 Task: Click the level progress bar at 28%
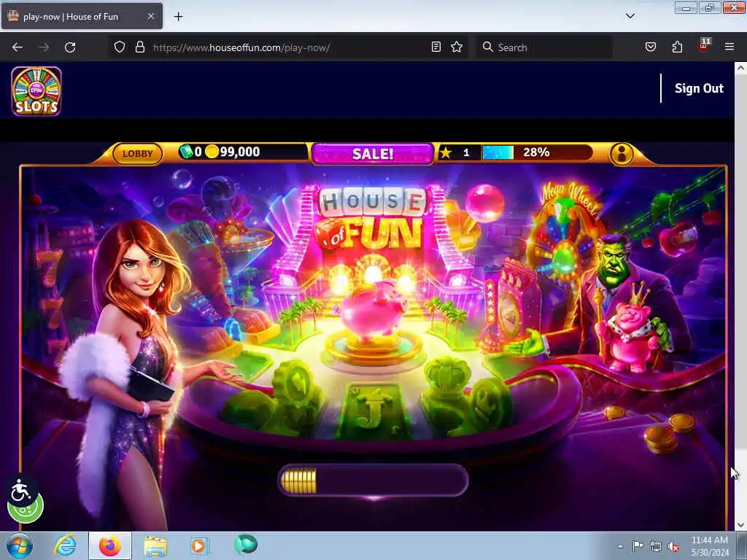coord(536,152)
